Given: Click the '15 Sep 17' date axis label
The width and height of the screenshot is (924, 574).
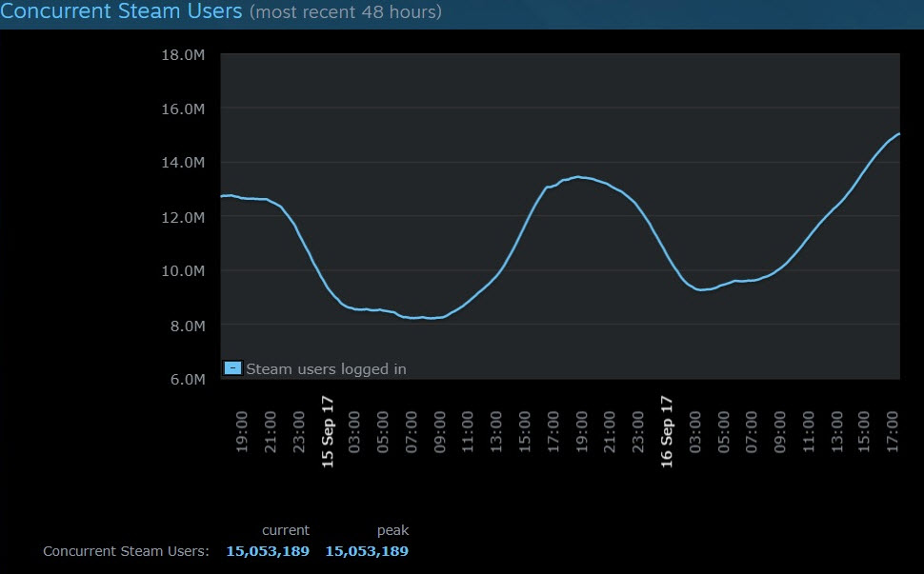Looking at the screenshot, I should (x=328, y=432).
